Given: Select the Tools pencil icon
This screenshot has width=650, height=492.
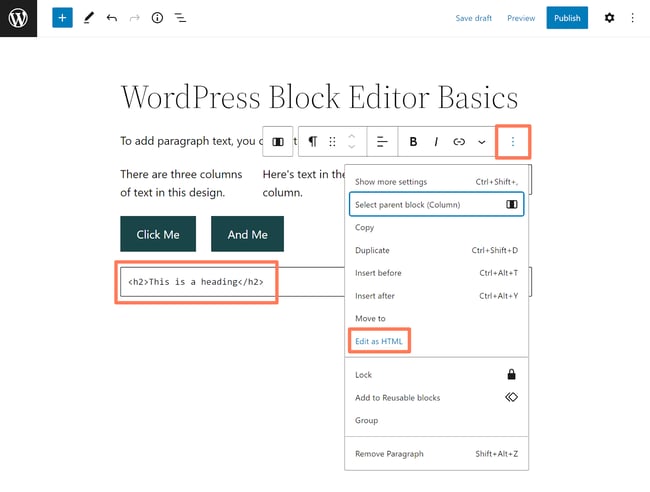Looking at the screenshot, I should coord(88,18).
